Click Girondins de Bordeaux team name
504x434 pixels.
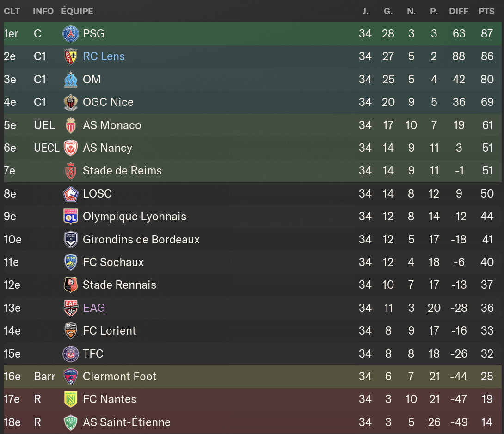(x=141, y=240)
